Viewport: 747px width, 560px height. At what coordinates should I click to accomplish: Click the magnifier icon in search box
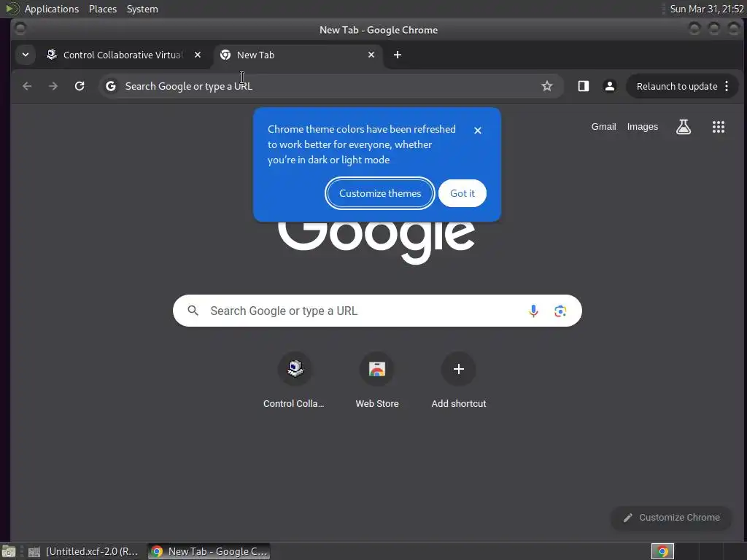pos(193,311)
